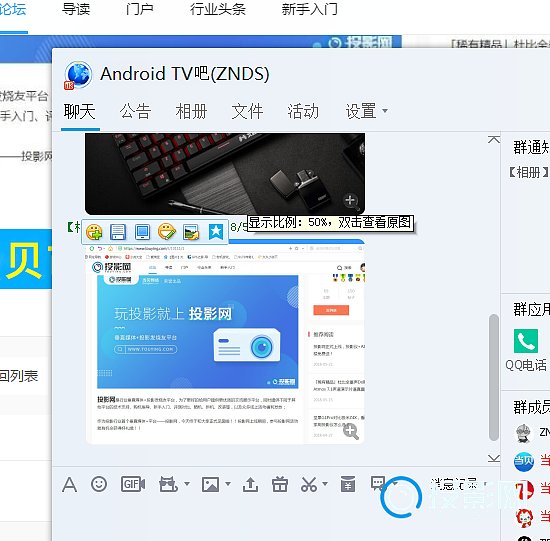Switch to the 公告 tab
The height and width of the screenshot is (541, 550).
point(135,112)
